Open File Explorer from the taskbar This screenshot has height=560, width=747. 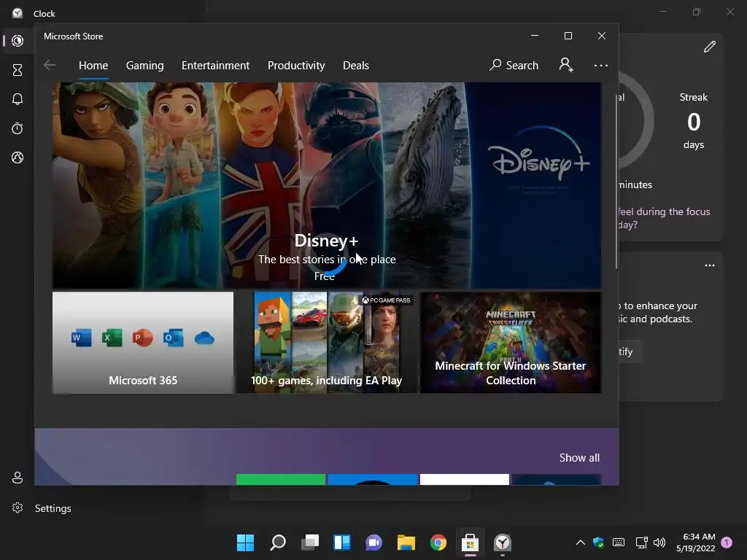406,542
